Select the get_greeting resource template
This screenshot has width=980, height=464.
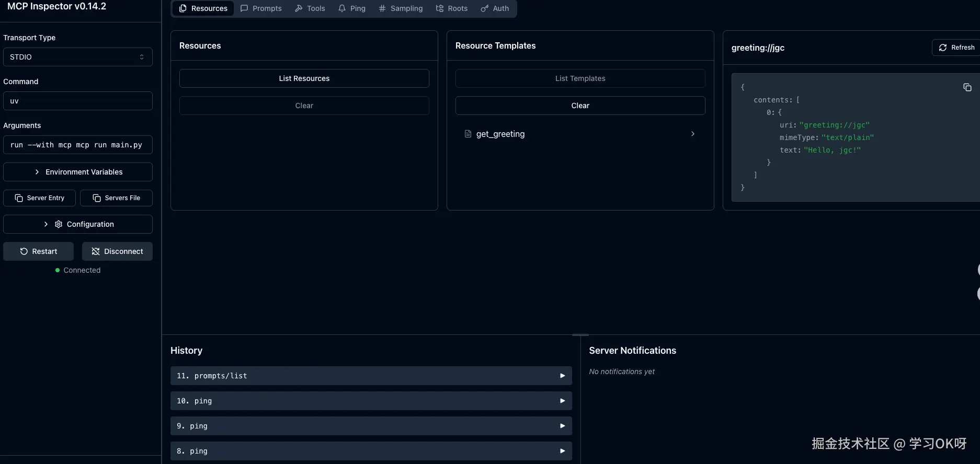point(580,134)
